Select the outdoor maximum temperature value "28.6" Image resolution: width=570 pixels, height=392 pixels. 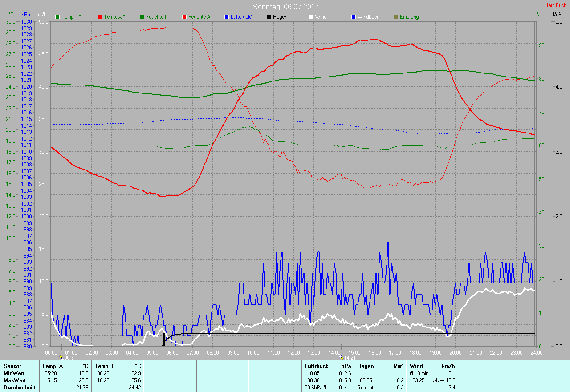pyautogui.click(x=84, y=380)
